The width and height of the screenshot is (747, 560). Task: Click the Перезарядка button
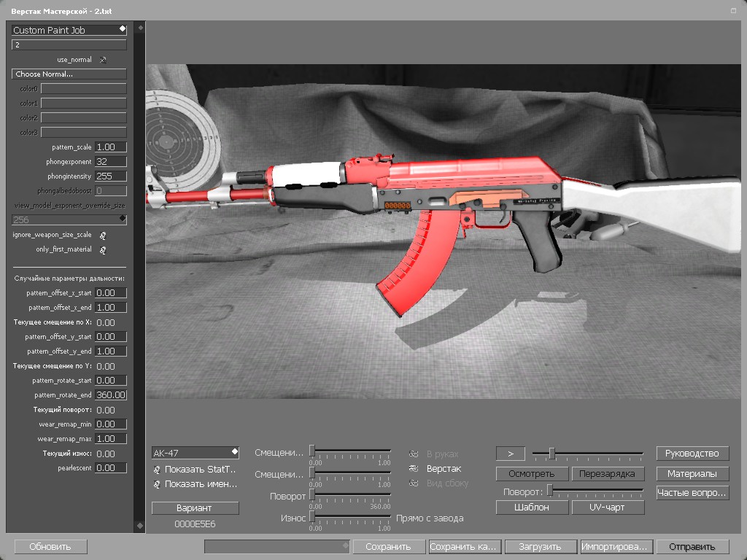608,474
